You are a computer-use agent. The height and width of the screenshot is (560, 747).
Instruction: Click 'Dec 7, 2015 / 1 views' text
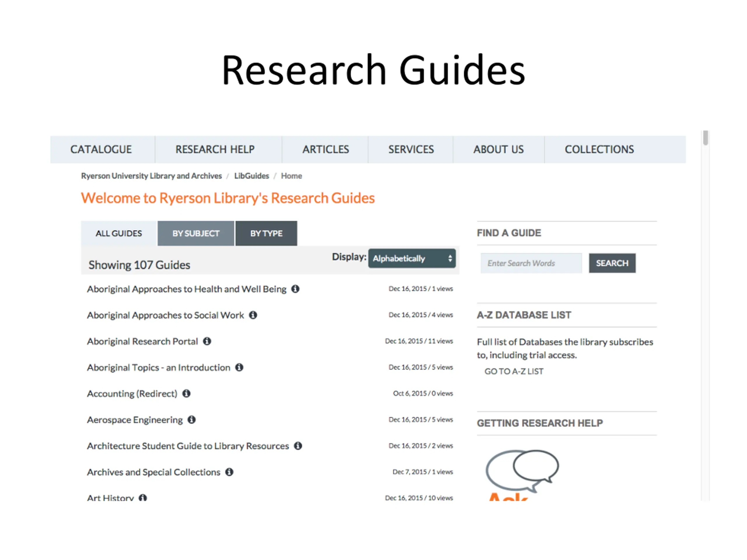pyautogui.click(x=423, y=472)
